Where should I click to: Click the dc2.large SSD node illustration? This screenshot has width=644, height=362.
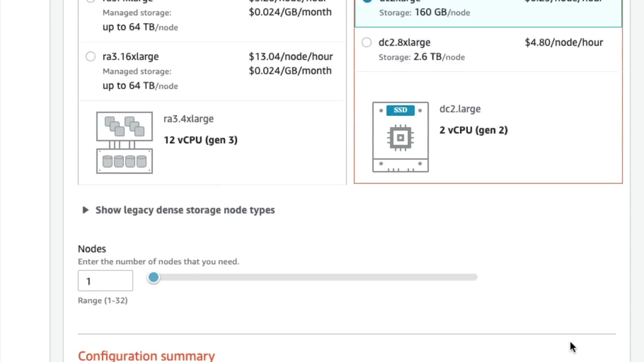[400, 137]
